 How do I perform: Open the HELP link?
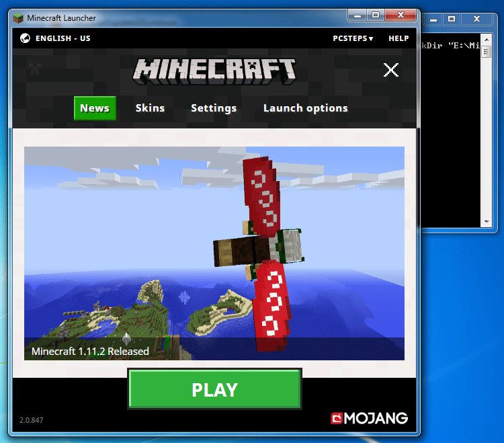[398, 38]
